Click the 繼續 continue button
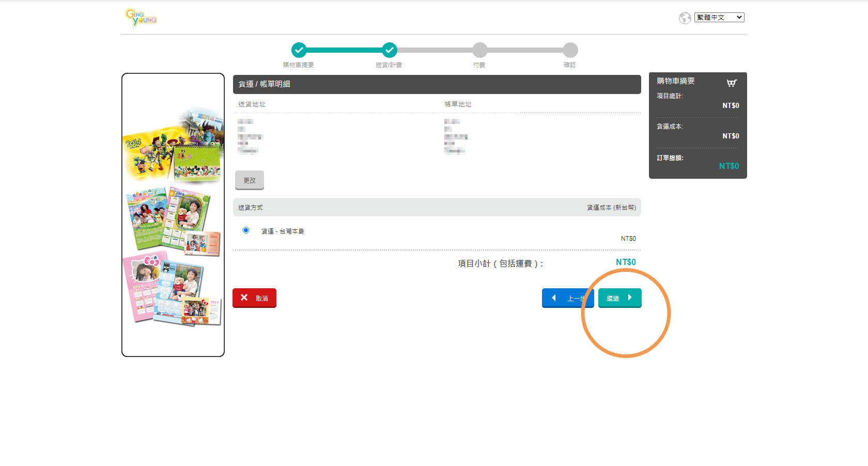 point(620,298)
